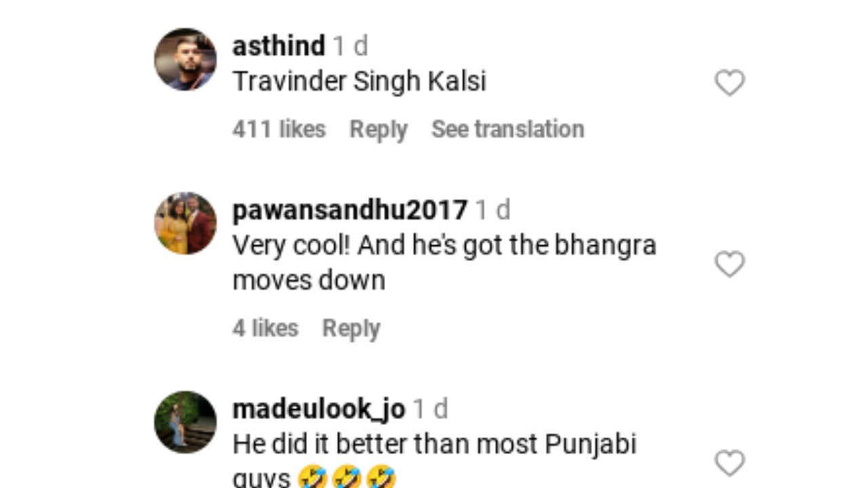Click the '1 d' timestamp beside pawansandhu2017
The height and width of the screenshot is (488, 868).
492,210
